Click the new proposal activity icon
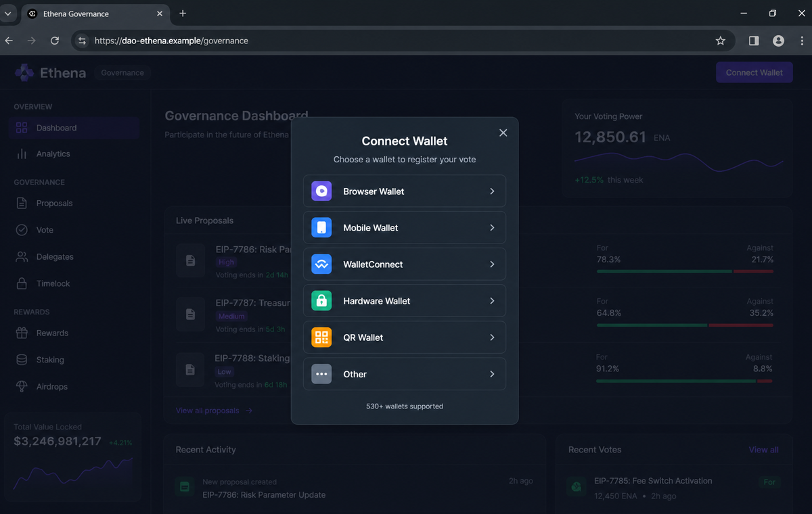 point(183,487)
